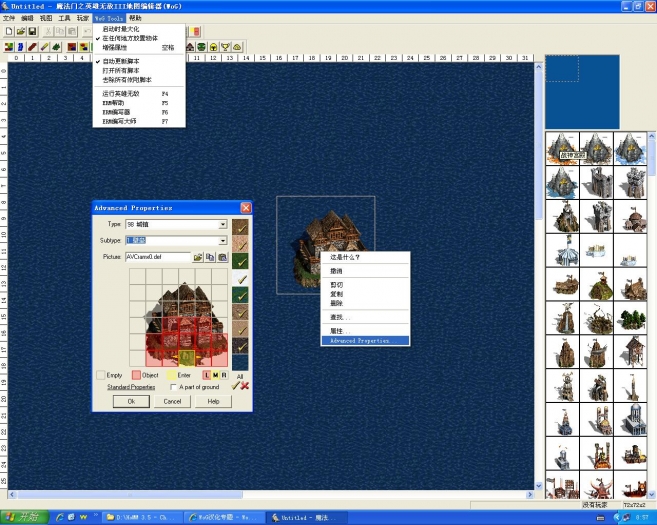657x525 pixels.
Task: Open the 视图 menu
Action: [46, 18]
